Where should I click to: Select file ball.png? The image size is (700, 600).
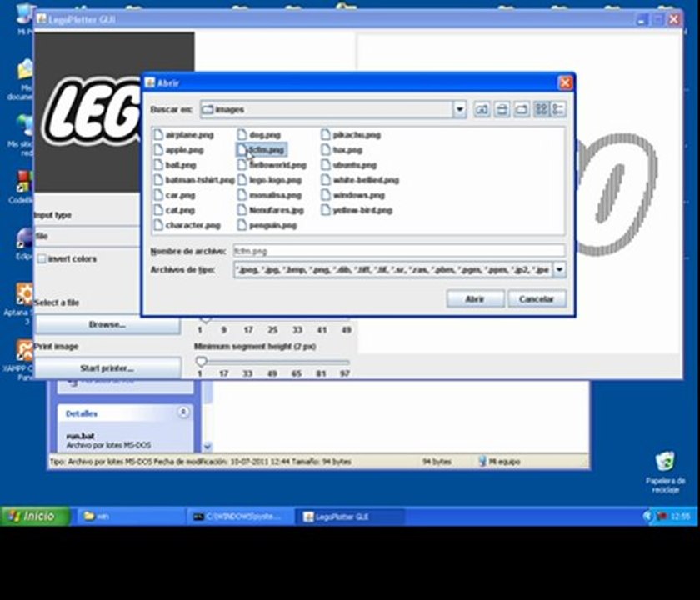tap(175, 165)
